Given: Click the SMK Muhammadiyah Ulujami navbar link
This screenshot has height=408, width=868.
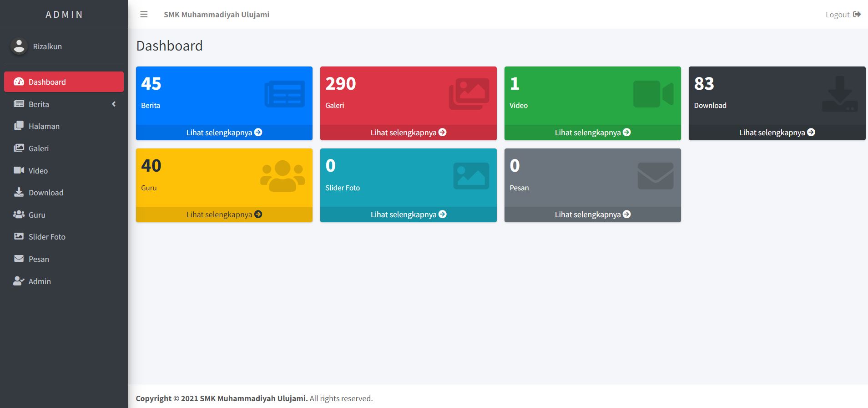Looking at the screenshot, I should click(x=217, y=15).
